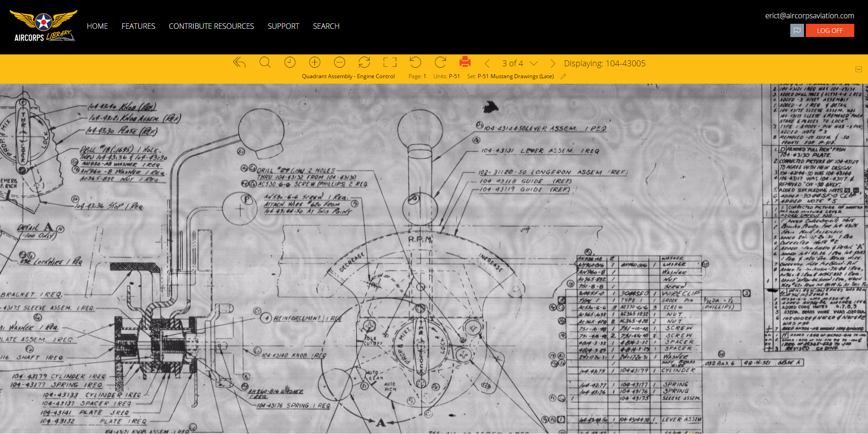Edit drawing details with the pencil icon
Viewport: 868px width, 434px height.
tap(564, 77)
